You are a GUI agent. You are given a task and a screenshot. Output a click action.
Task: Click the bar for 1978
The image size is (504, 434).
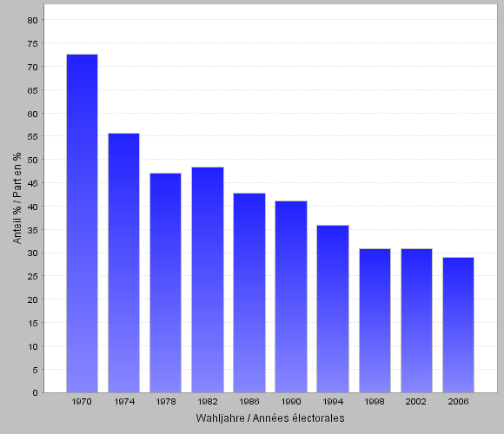[165, 283]
